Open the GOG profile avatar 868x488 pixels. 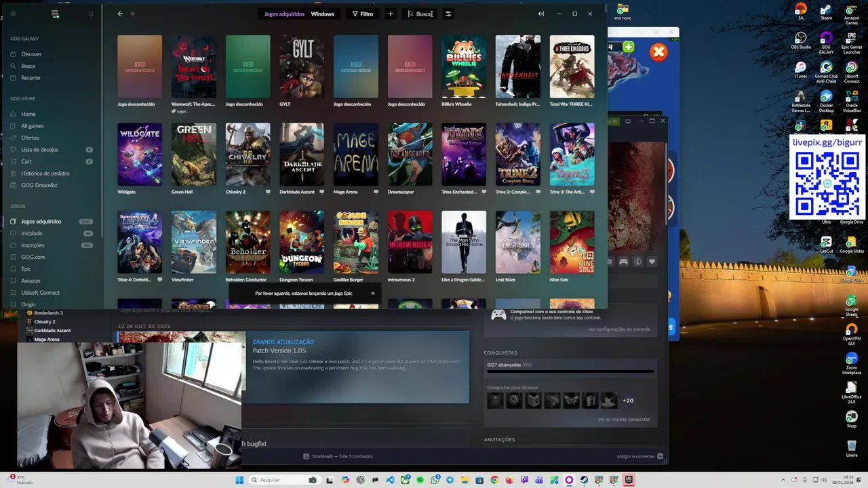tap(55, 14)
